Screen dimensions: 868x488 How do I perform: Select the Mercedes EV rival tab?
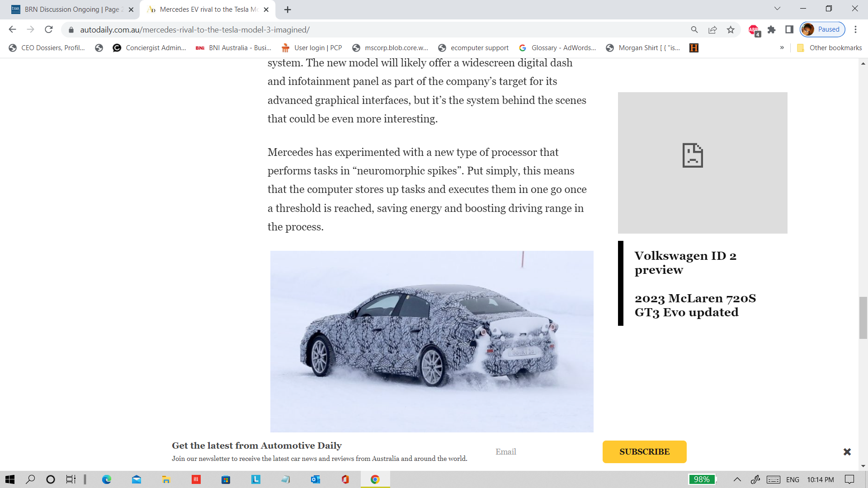[208, 9]
